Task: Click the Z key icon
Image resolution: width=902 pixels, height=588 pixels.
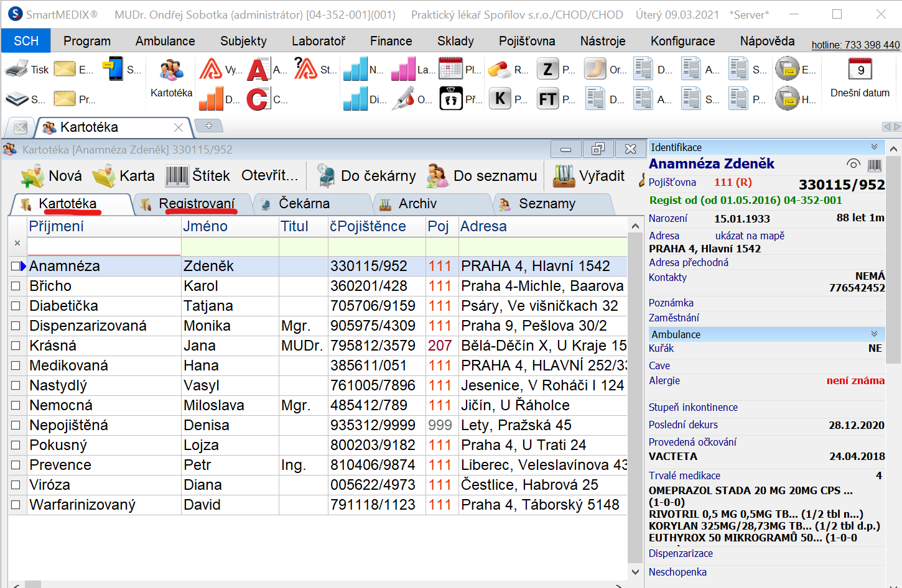Action: pos(547,69)
